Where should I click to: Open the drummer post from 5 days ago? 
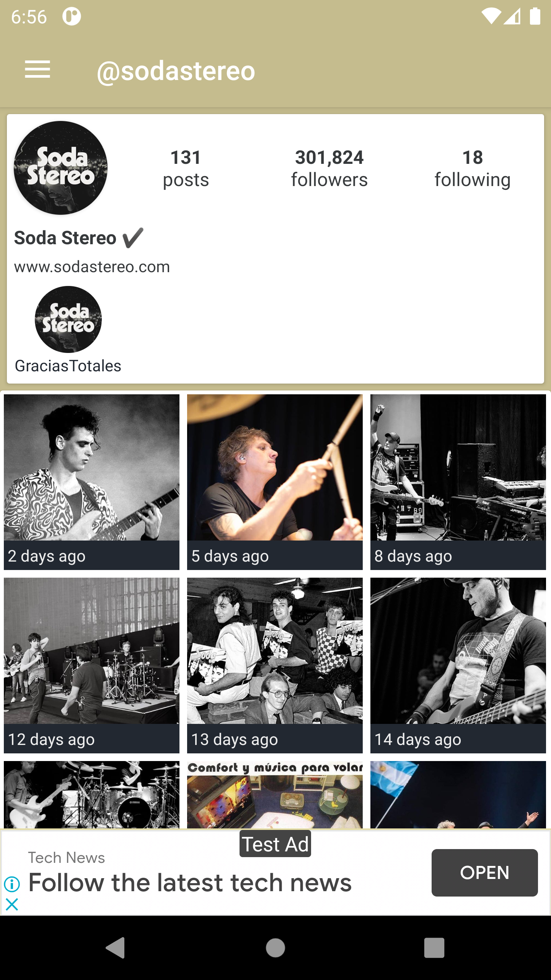click(x=275, y=482)
